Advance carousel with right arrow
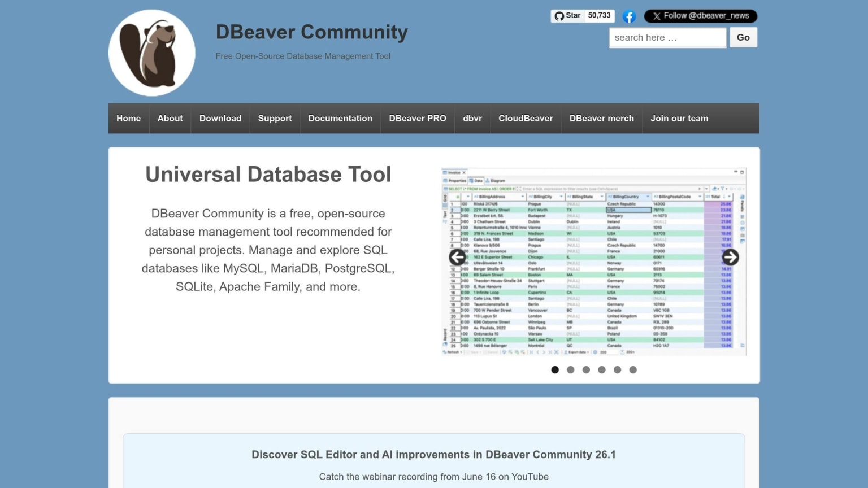868x488 pixels. pyautogui.click(x=730, y=257)
